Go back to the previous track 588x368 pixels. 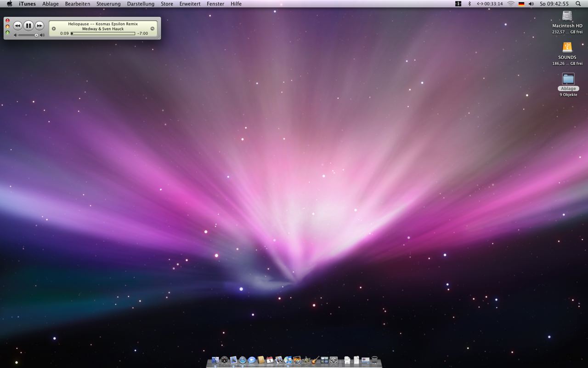[17, 26]
